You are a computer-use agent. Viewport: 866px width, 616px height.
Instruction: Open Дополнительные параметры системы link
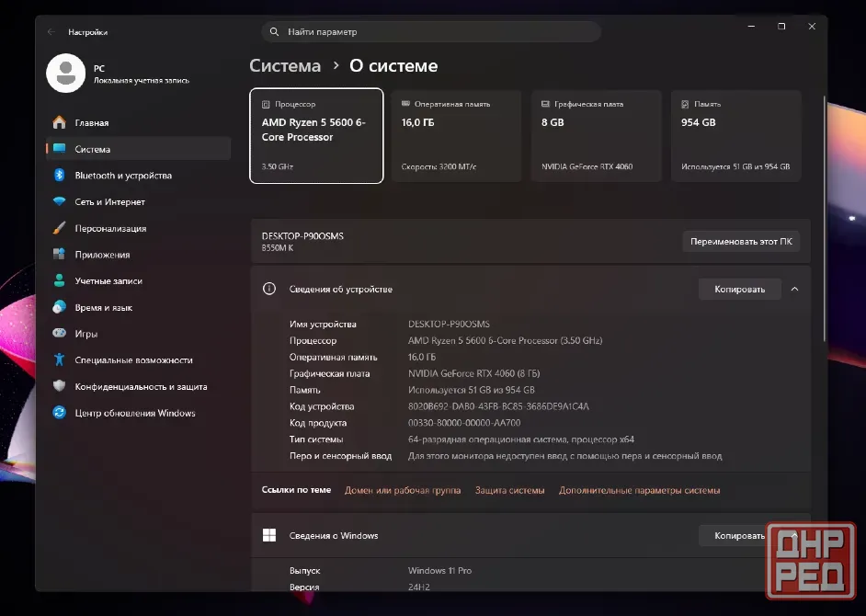pos(640,490)
